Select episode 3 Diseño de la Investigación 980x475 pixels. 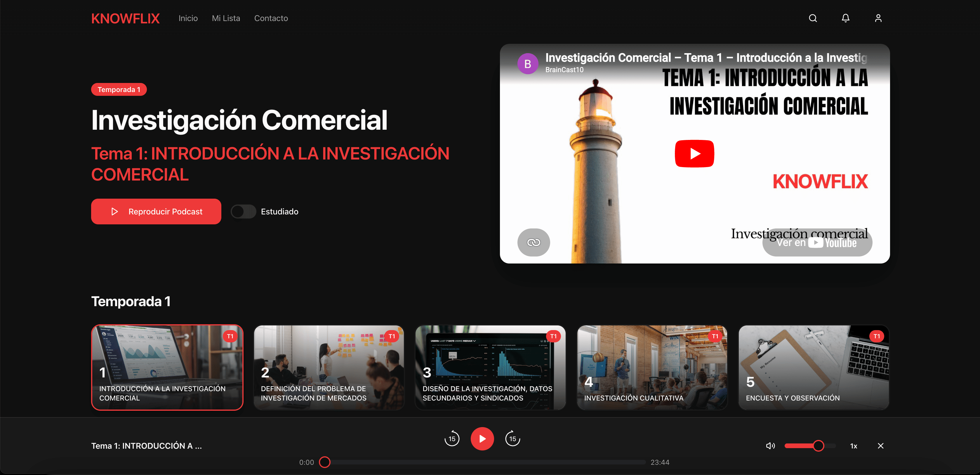click(490, 367)
